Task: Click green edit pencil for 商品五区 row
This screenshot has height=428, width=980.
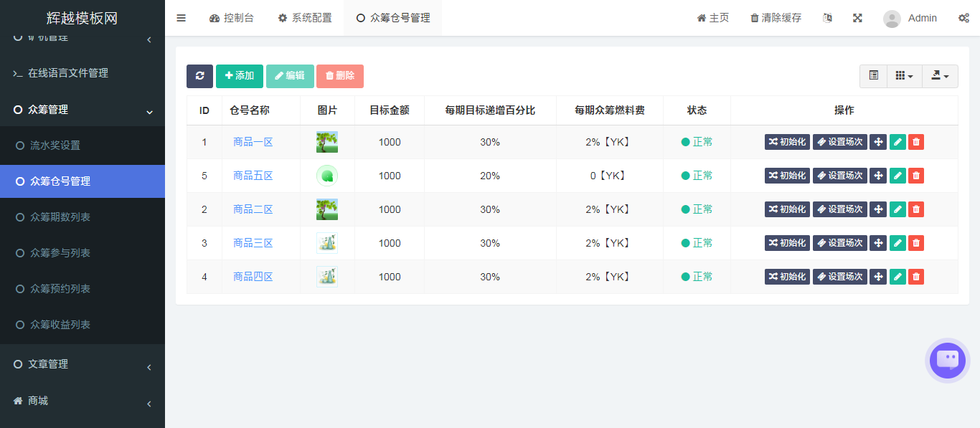Action: 897,176
